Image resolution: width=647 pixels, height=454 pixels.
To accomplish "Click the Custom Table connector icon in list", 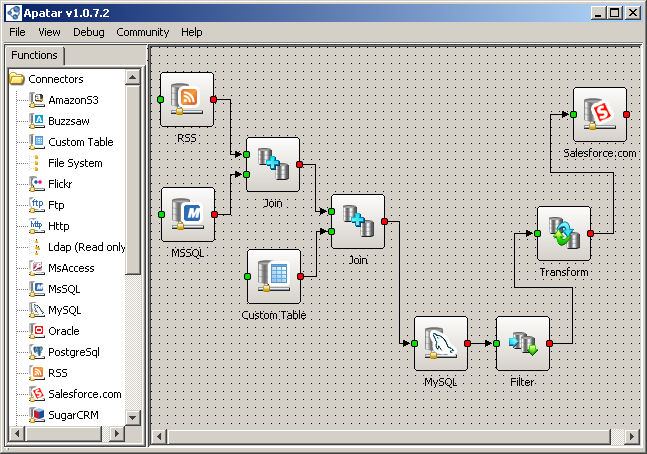I will click(x=37, y=142).
